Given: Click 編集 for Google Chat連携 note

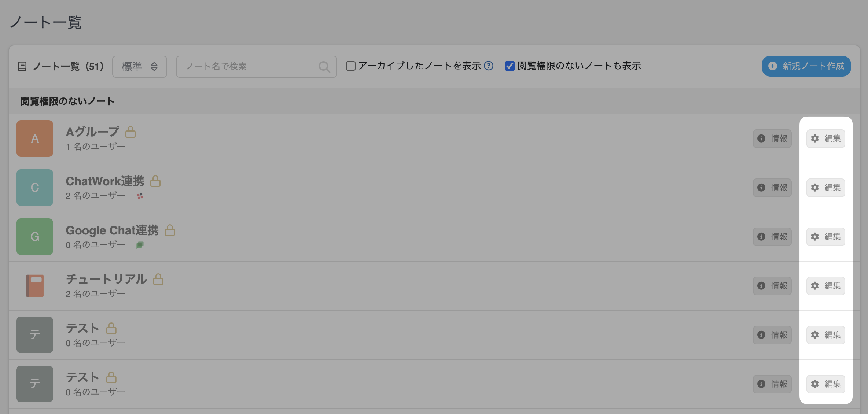Looking at the screenshot, I should coord(825,237).
